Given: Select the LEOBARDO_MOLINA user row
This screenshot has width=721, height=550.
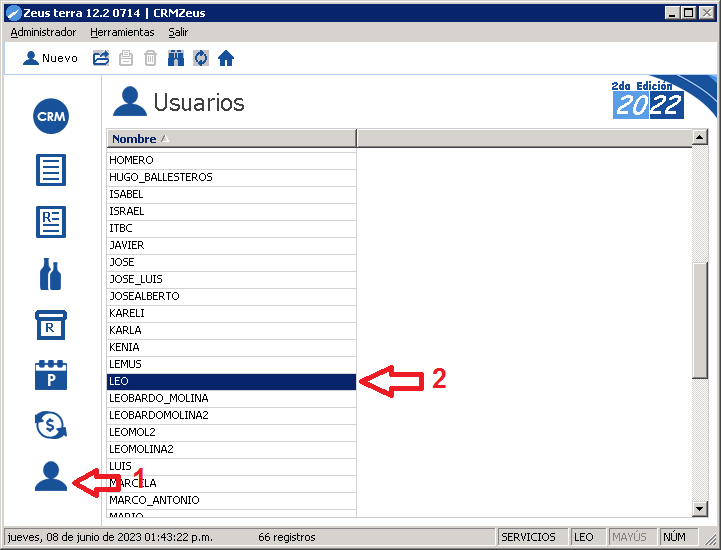Looking at the screenshot, I should [231, 398].
